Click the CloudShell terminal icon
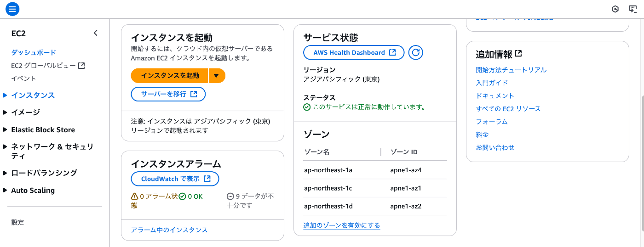 click(633, 9)
